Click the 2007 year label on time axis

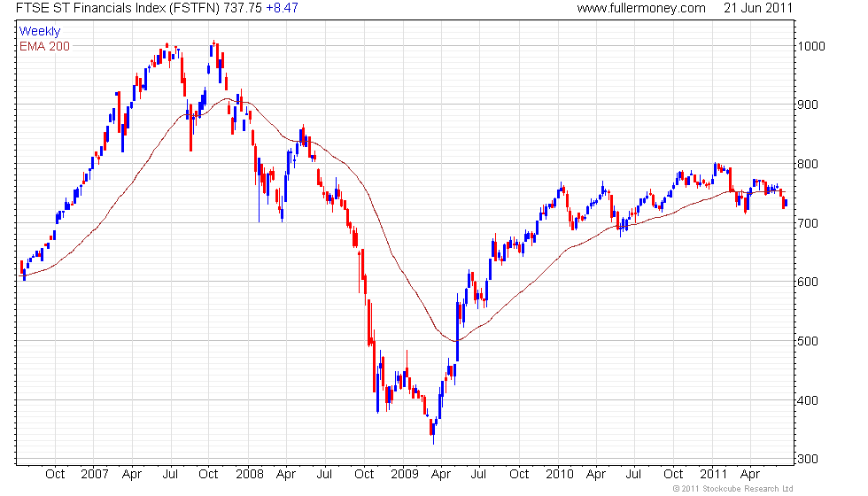click(x=95, y=475)
